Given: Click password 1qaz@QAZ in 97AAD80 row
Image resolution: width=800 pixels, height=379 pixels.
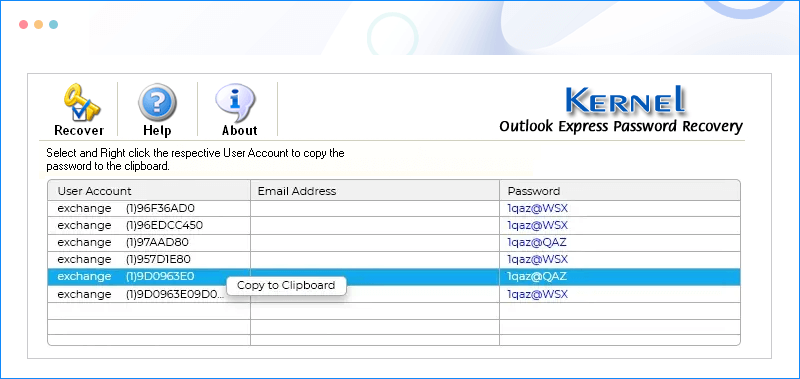Looking at the screenshot, I should (537, 242).
